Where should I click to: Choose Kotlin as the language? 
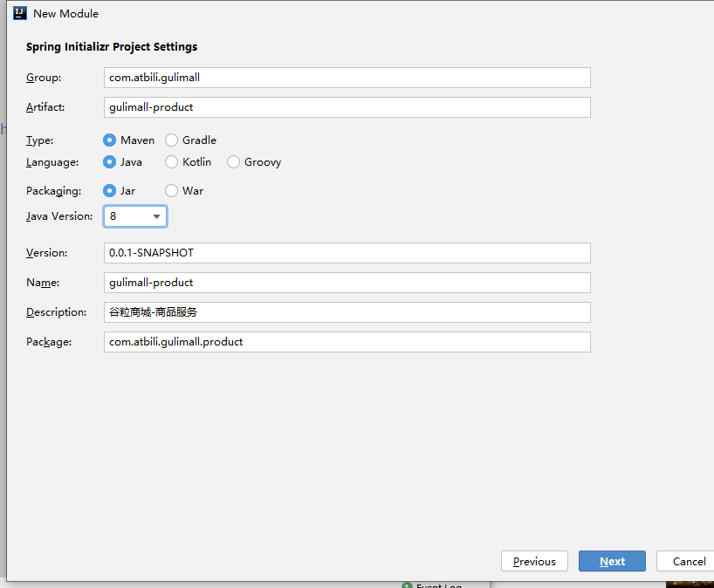click(x=171, y=162)
